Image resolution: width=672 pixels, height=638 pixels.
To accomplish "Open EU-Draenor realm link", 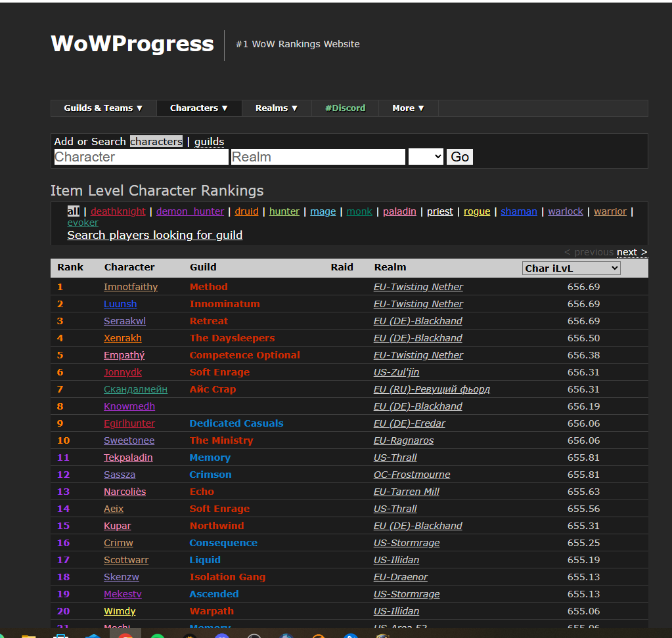I will (401, 577).
